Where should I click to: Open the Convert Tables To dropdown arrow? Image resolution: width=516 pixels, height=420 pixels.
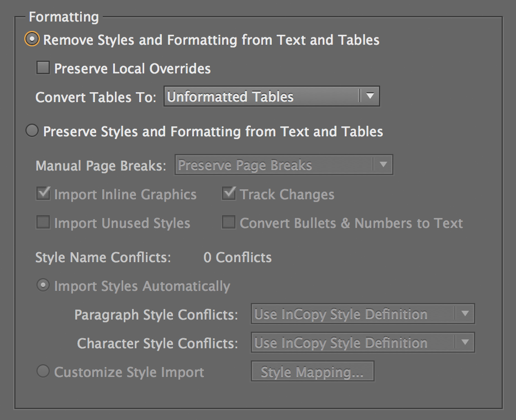pos(371,96)
